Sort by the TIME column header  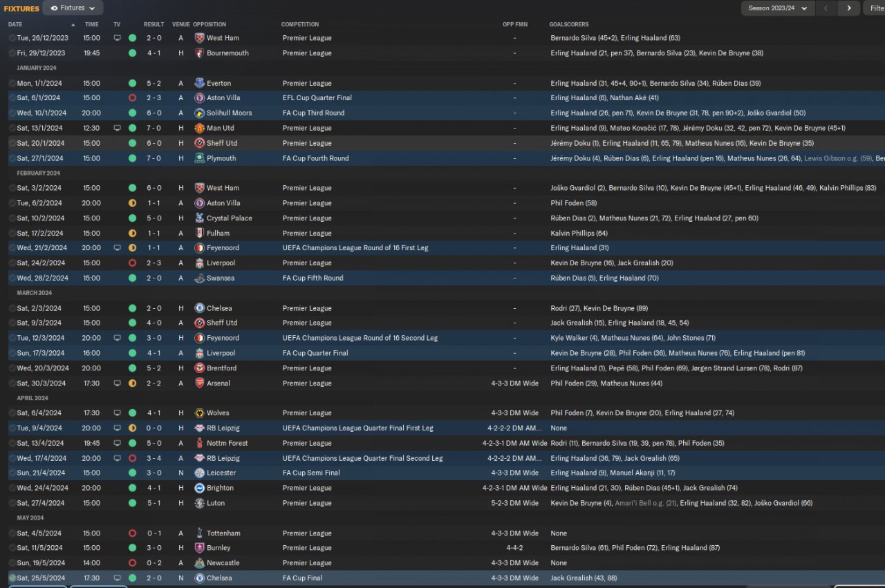click(x=91, y=24)
